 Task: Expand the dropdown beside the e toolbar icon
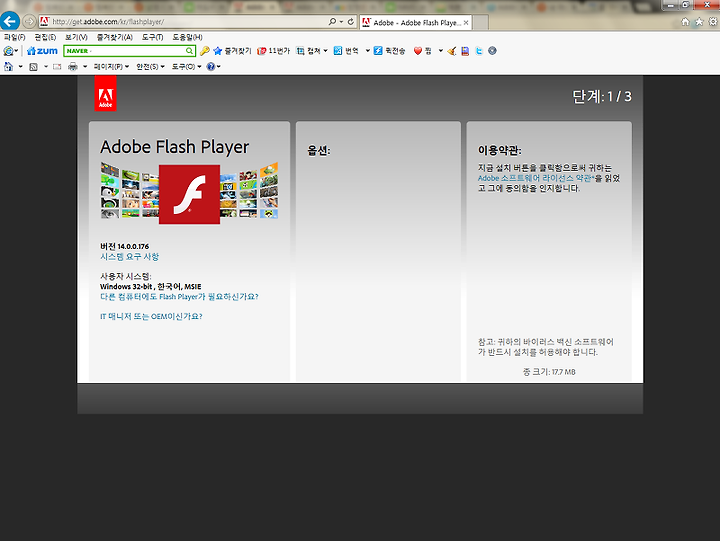tap(16, 51)
